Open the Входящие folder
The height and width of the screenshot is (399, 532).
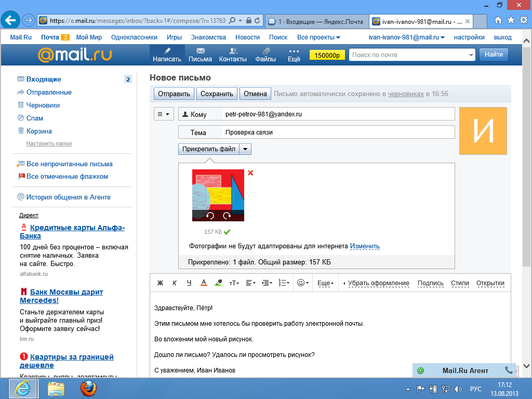(44, 79)
